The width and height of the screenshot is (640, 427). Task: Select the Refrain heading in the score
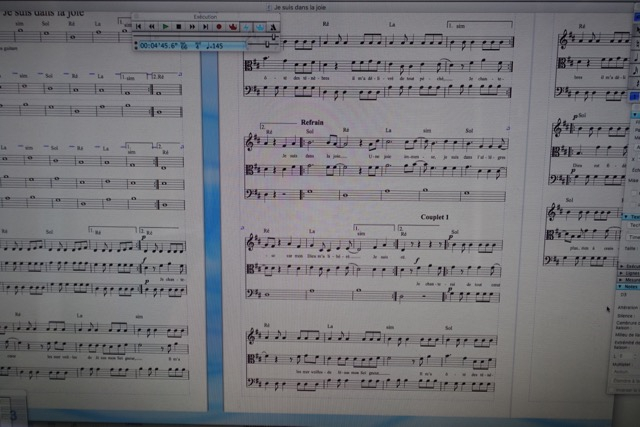coord(312,122)
